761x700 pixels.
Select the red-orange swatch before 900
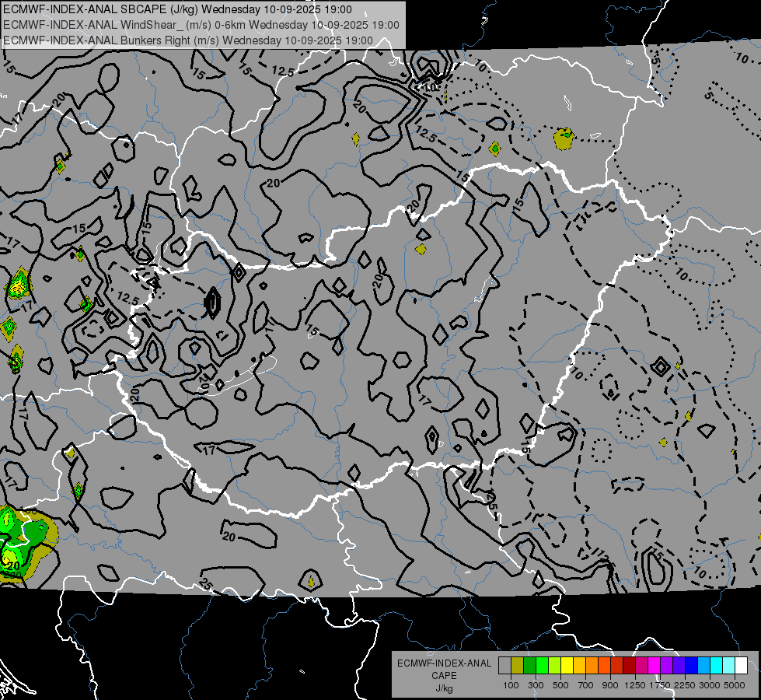click(x=604, y=666)
